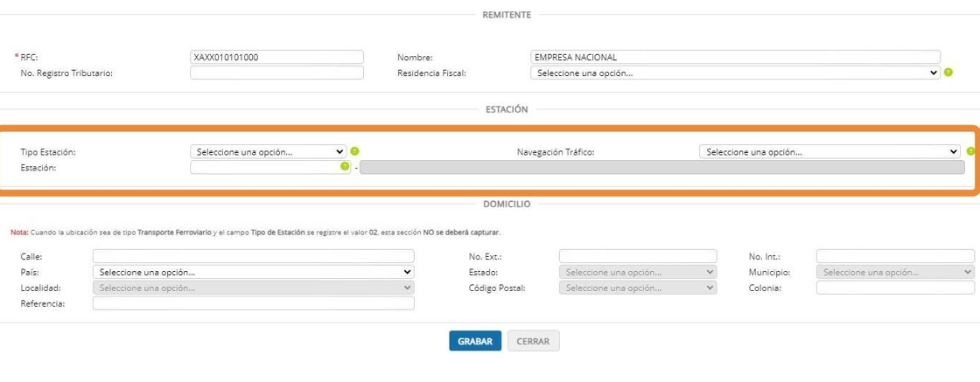Viewport: 980px width, 382px height.
Task: Click the Referencia input field
Action: tap(253, 303)
